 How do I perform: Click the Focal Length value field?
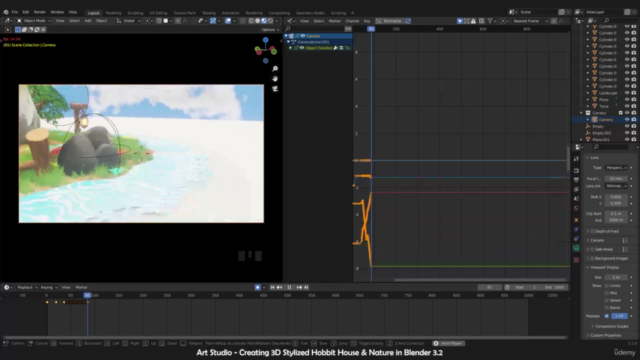(616, 179)
